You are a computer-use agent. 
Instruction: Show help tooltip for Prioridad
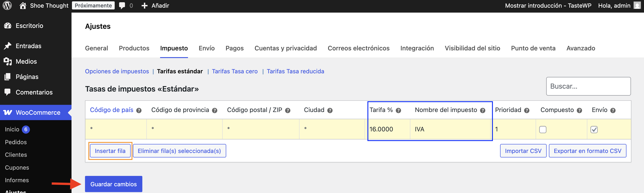[527, 110]
